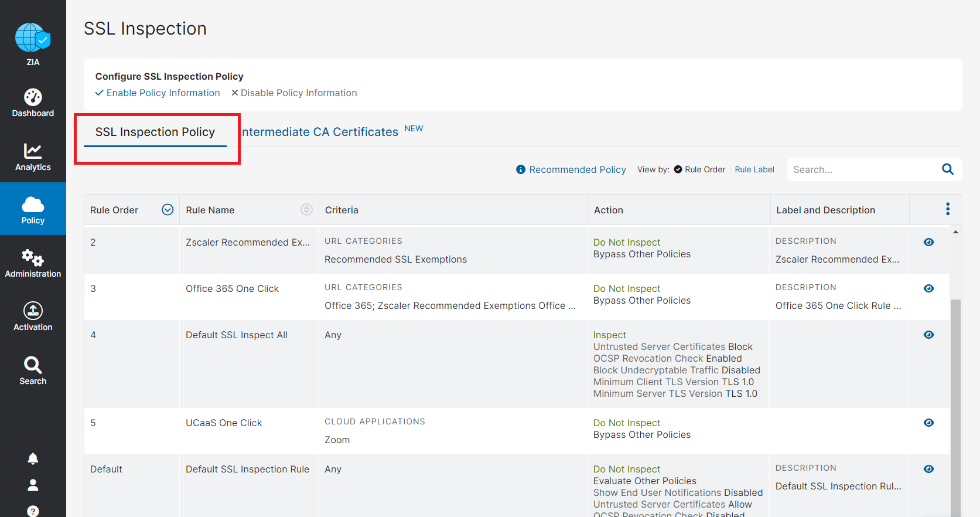
Task: Click Minimum Client TLS Version TLS 1.0
Action: tap(673, 382)
